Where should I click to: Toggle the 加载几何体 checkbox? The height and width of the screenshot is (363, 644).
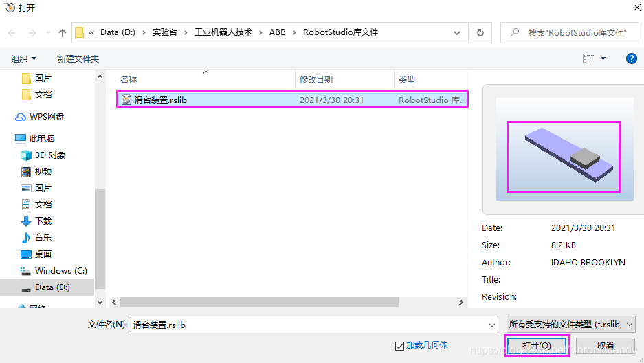399,346
